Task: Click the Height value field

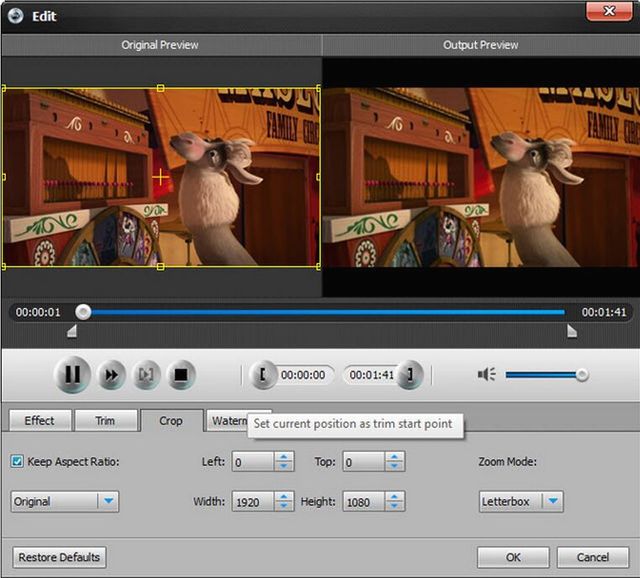Action: coord(364,501)
